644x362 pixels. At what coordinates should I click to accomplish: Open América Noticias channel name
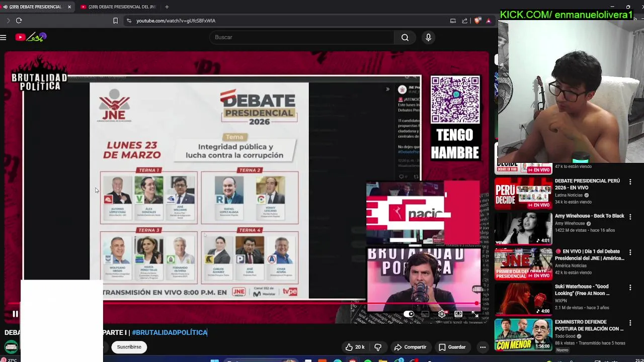571,265
